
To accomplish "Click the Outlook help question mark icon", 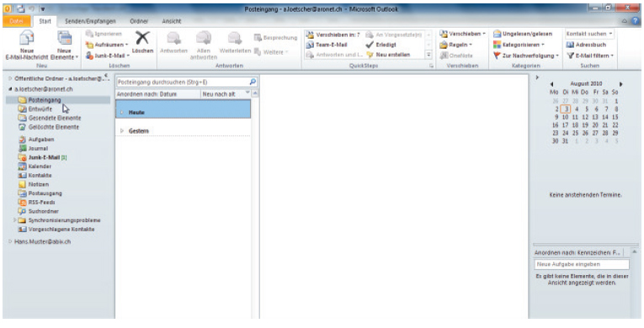I will 636,21.
